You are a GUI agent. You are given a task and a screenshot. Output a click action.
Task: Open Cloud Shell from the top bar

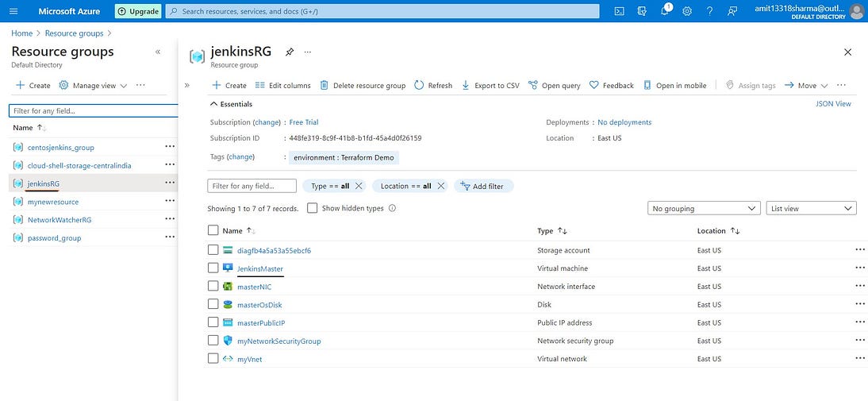620,11
